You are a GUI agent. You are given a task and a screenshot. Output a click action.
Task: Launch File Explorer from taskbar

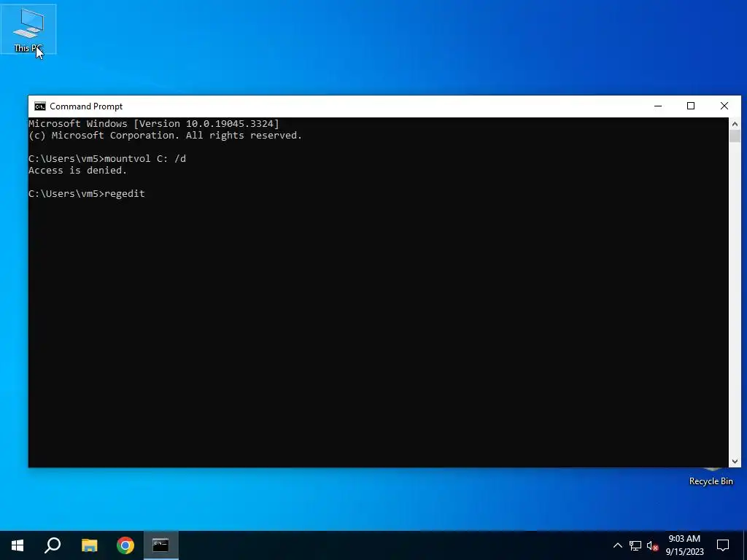(89, 545)
